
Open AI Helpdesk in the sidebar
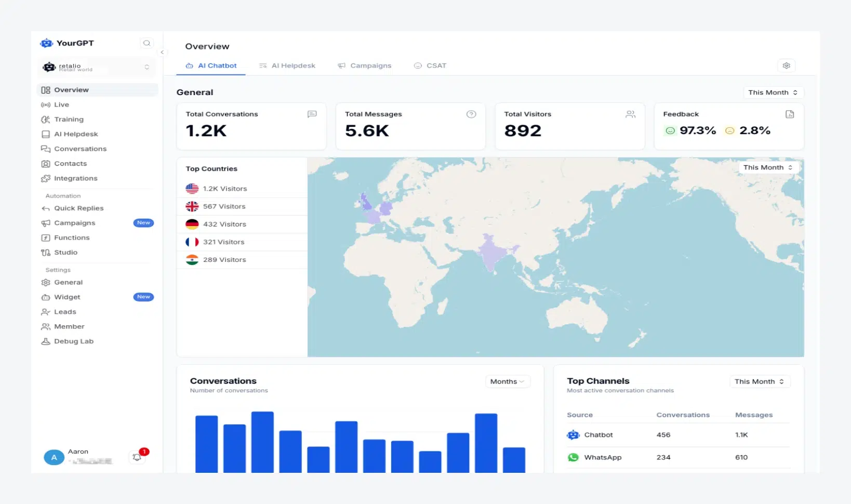pyautogui.click(x=97, y=134)
